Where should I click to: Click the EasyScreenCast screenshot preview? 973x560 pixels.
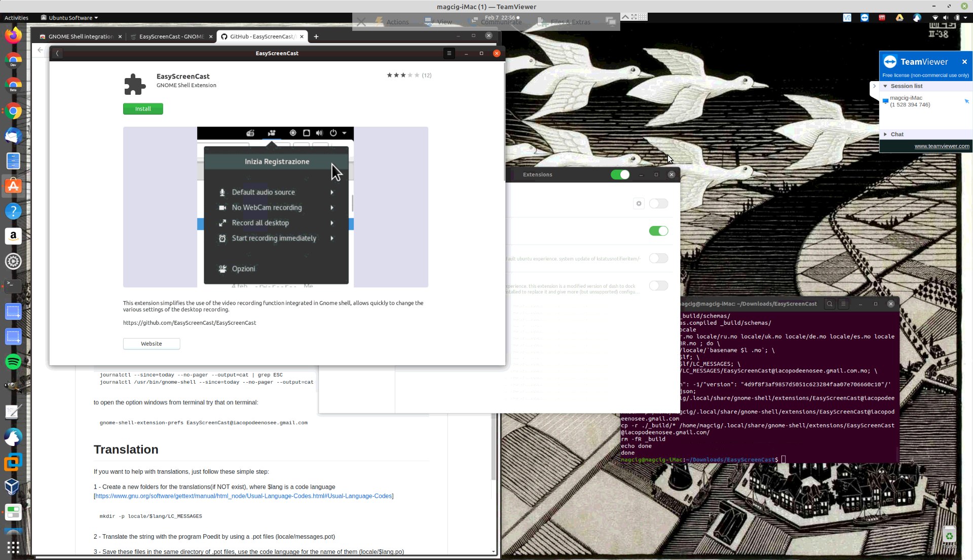(x=276, y=207)
